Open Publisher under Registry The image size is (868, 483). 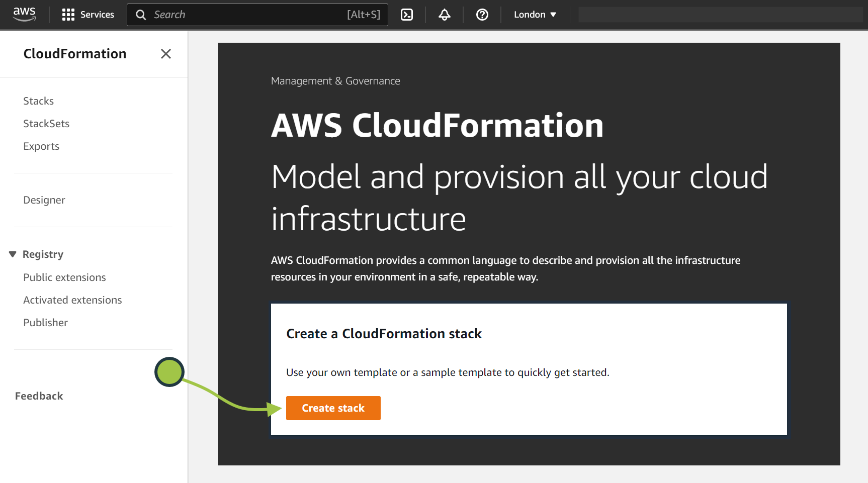click(x=45, y=323)
